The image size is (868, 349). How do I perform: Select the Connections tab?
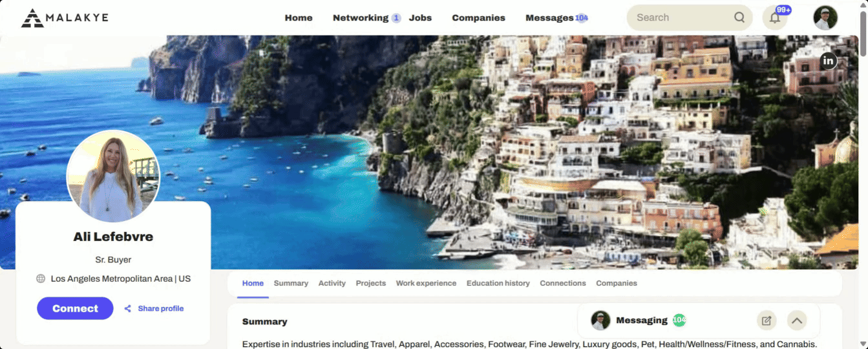click(x=563, y=283)
